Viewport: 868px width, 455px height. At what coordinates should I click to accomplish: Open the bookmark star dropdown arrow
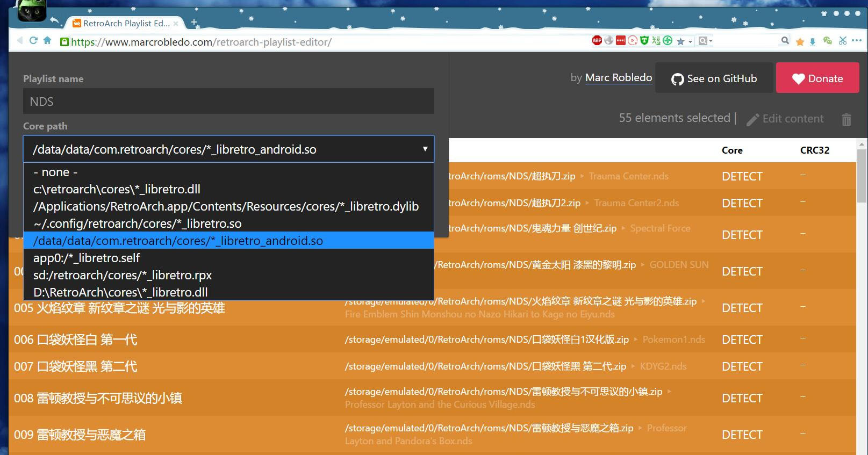(690, 41)
